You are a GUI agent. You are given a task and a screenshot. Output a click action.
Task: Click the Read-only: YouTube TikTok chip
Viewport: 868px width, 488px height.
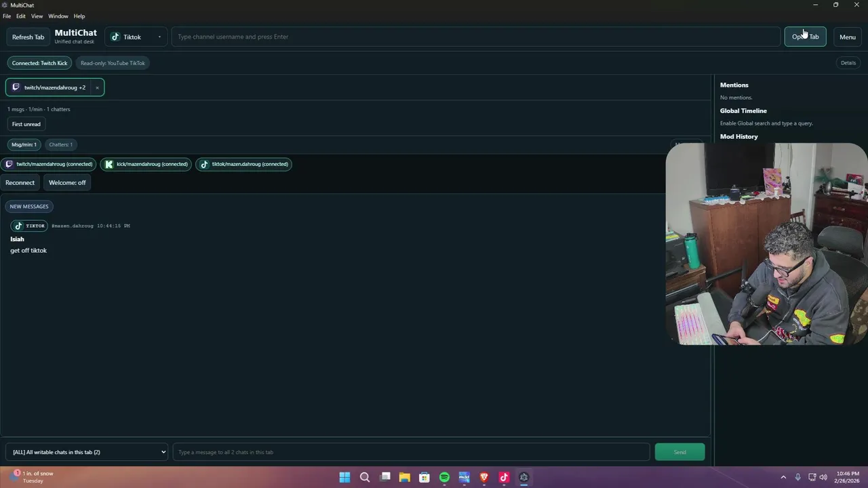(x=113, y=63)
